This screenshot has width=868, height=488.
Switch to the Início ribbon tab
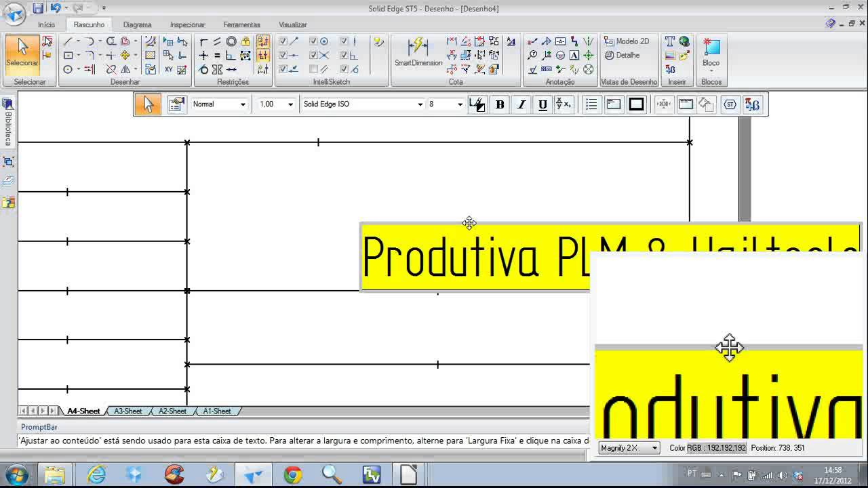pyautogui.click(x=47, y=24)
